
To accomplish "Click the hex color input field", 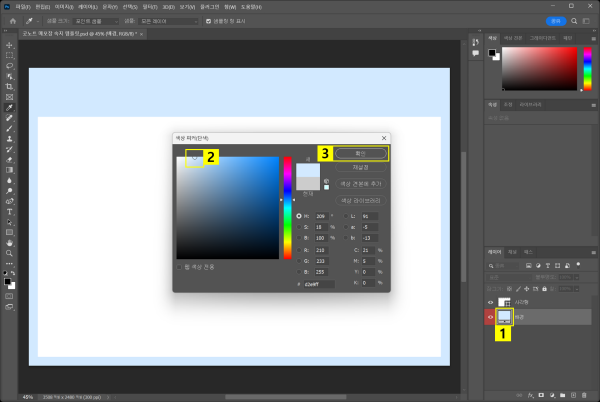I will pos(320,284).
